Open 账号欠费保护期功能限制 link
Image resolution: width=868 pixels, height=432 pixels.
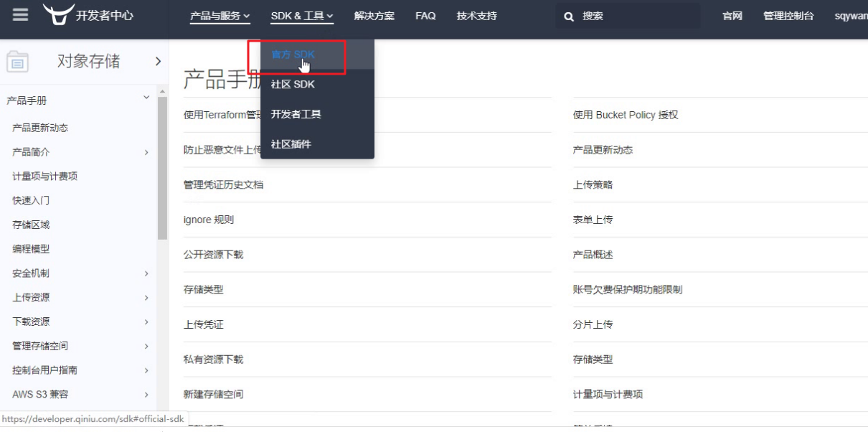click(628, 289)
